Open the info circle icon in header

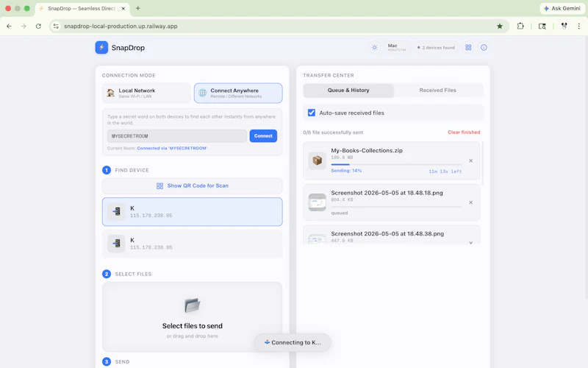(x=484, y=47)
